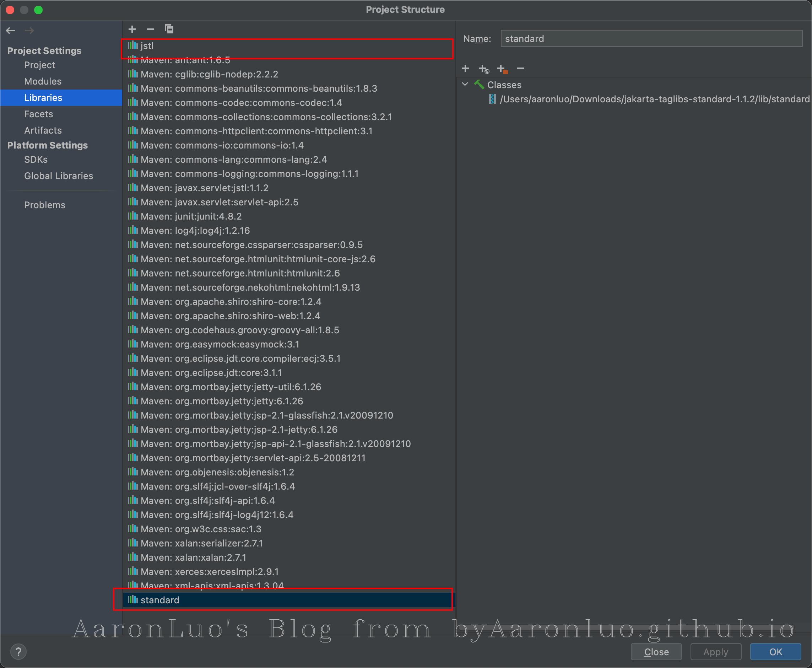The width and height of the screenshot is (812, 668).
Task: Click the back navigation arrow
Action: pyautogui.click(x=11, y=31)
